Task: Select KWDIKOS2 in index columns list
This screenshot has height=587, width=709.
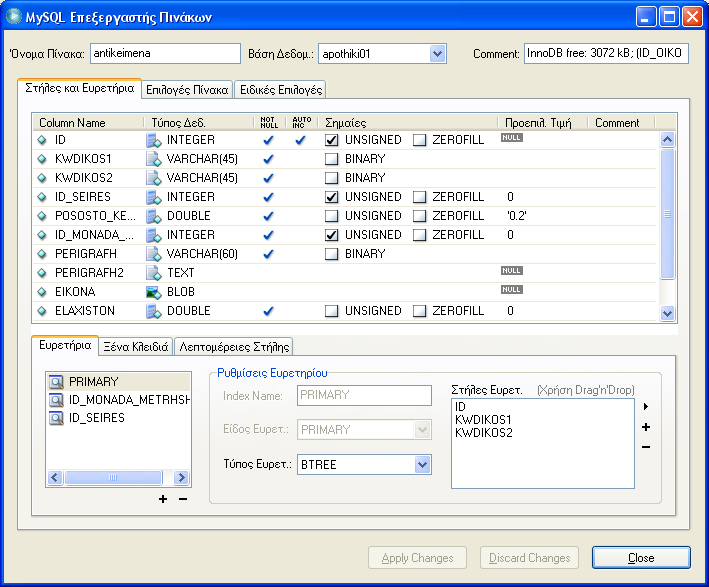Action: pos(483,433)
